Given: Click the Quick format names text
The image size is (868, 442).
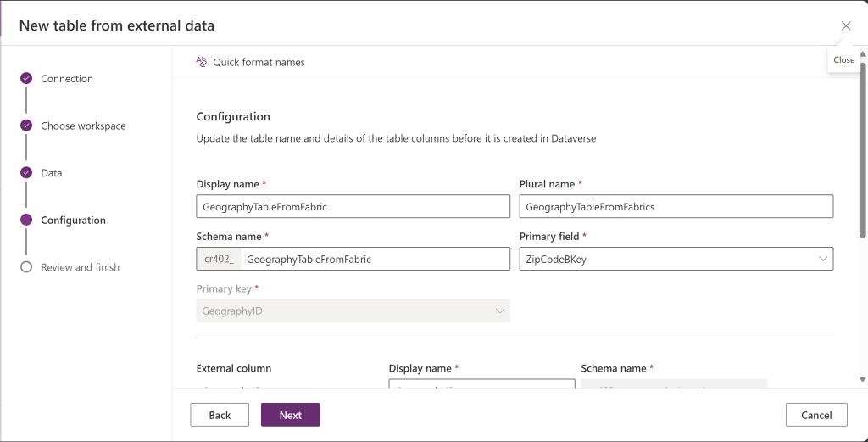Looking at the screenshot, I should [259, 62].
